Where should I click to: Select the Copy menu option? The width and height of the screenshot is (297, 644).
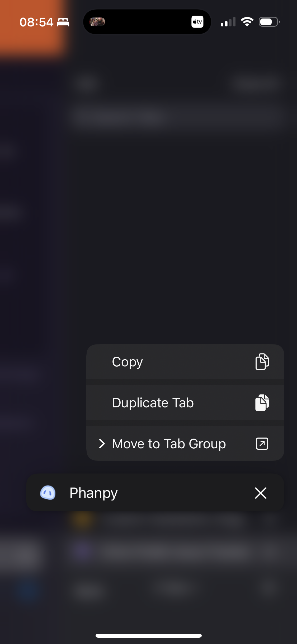(127, 362)
